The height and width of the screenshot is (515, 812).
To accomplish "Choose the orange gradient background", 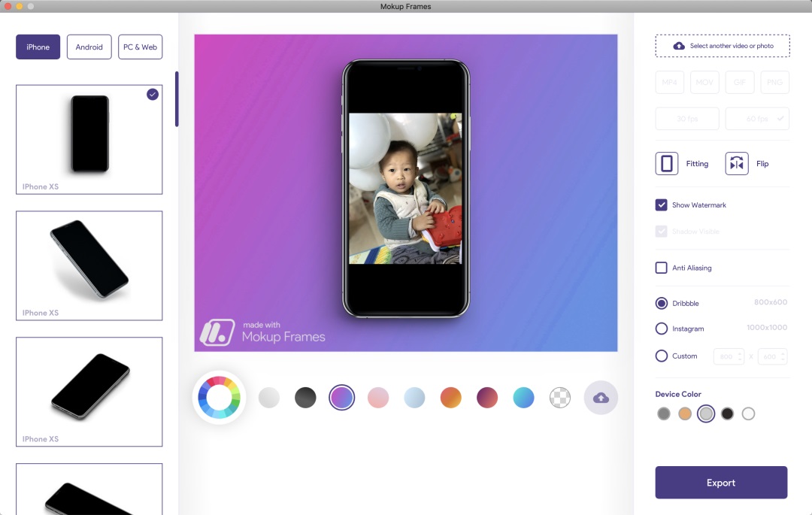I will [450, 398].
